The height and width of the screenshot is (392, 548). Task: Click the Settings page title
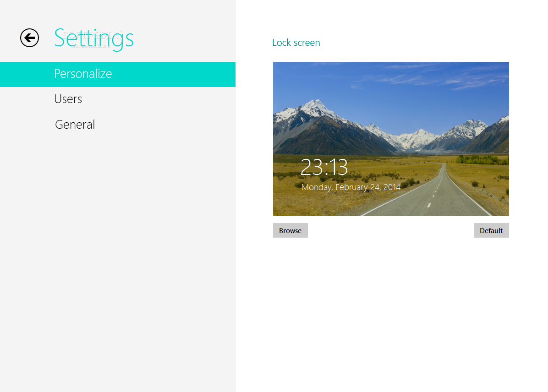93,38
